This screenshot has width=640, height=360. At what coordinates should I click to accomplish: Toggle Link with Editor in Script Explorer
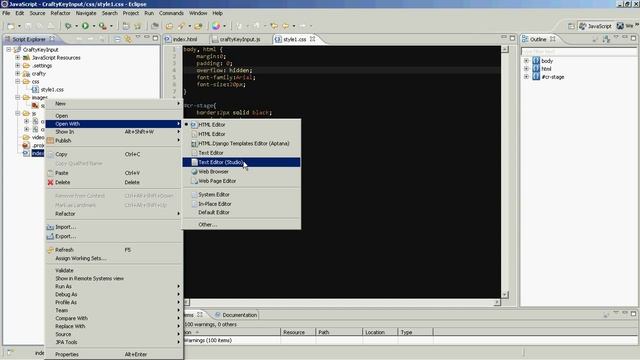(x=128, y=39)
